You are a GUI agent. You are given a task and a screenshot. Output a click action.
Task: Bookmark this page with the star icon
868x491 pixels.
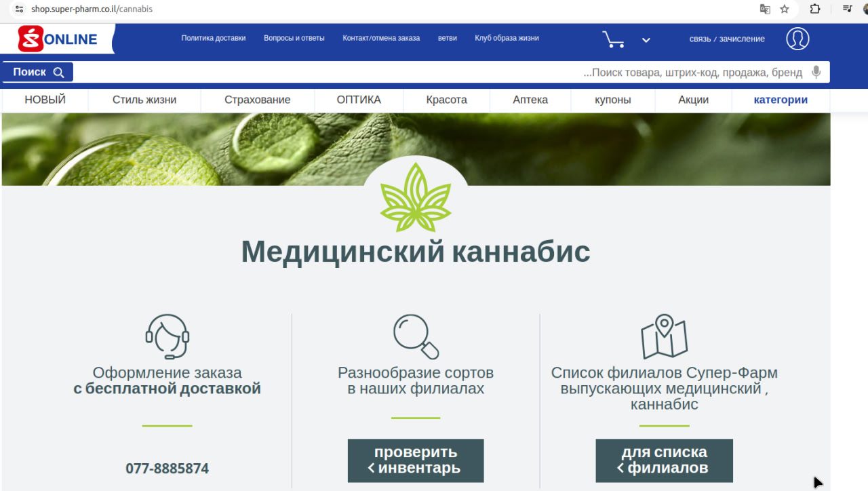785,9
